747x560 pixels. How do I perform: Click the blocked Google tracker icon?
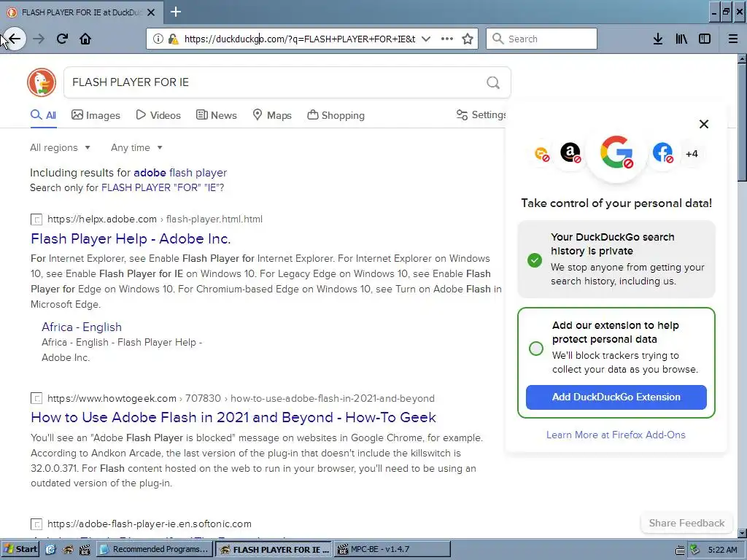[x=616, y=152]
